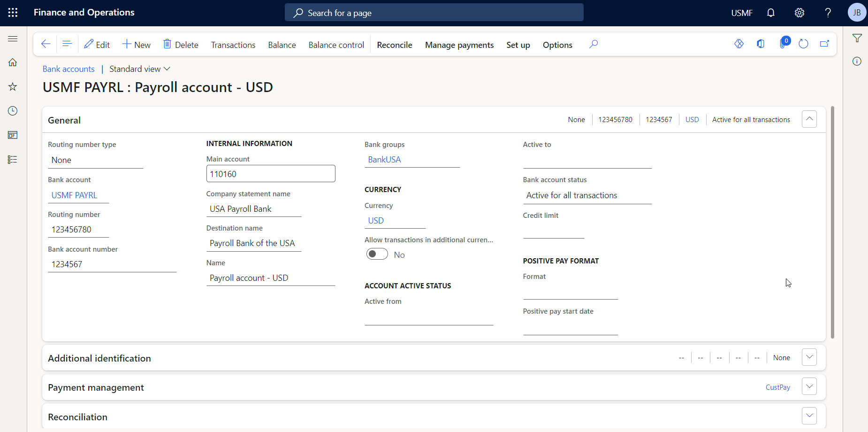Select the Home icon in the sidebar

coord(13,62)
